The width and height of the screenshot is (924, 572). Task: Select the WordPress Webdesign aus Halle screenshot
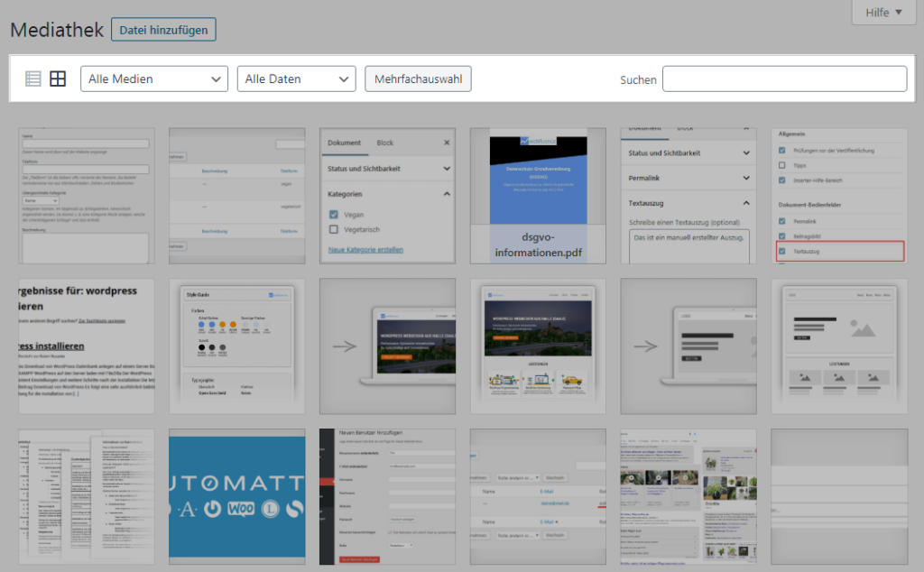pyautogui.click(x=538, y=346)
